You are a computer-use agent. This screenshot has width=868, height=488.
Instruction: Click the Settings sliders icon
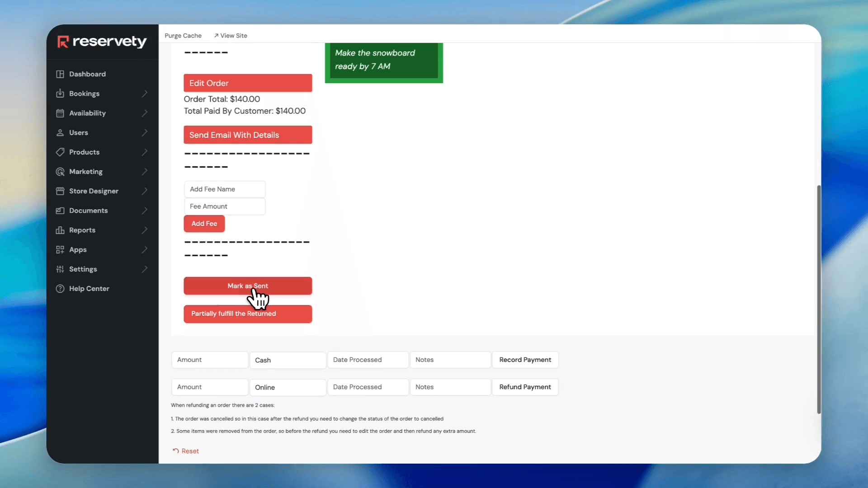click(x=60, y=269)
